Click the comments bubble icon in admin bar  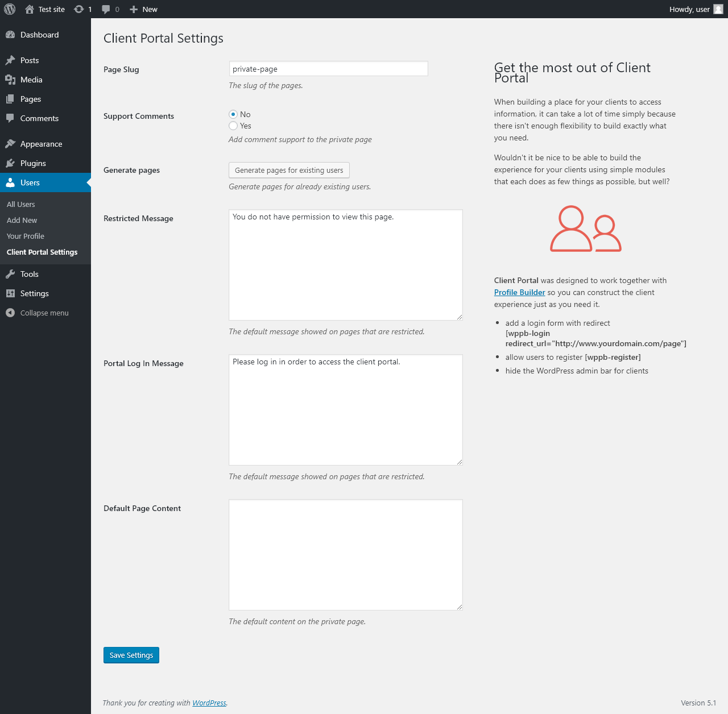[x=106, y=9]
